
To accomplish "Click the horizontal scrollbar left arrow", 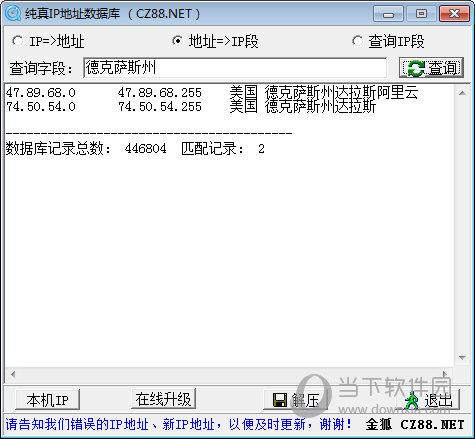I will [x=13, y=374].
